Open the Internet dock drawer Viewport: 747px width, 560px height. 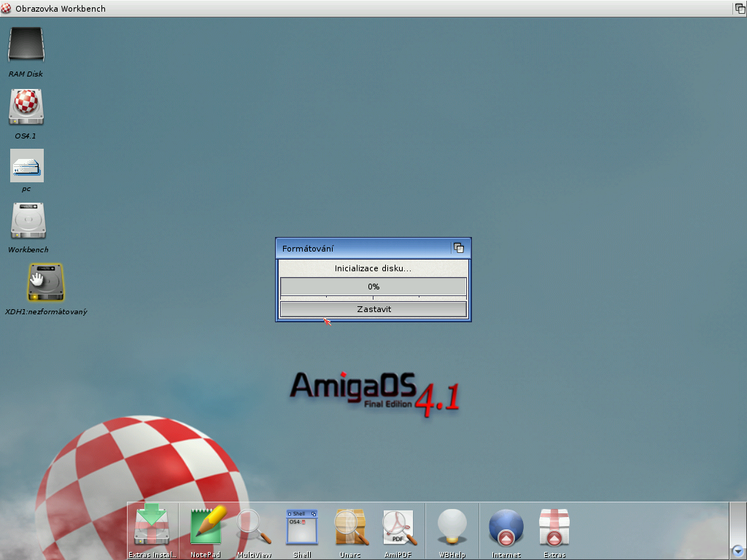pos(506,529)
